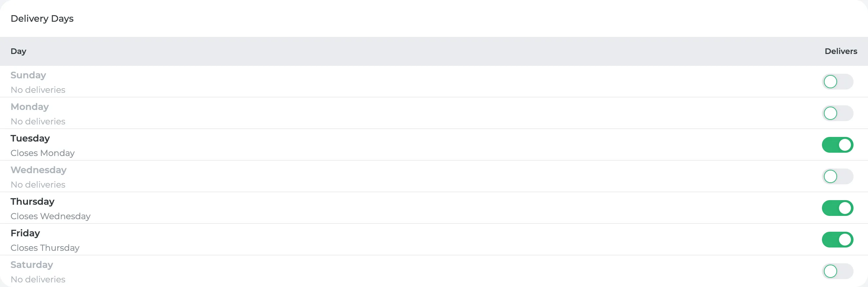Select the Saturday row name
Screen dimensions: 868x287
click(32, 265)
